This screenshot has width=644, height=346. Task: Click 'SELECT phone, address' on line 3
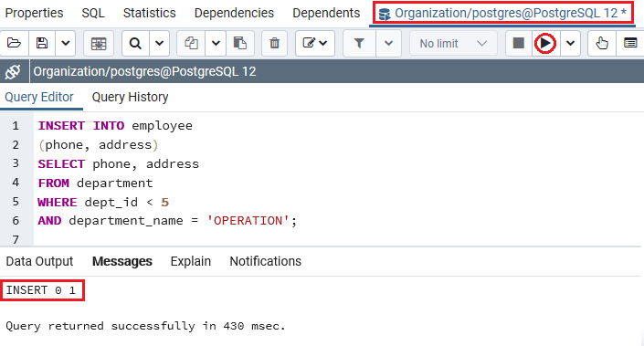click(118, 163)
